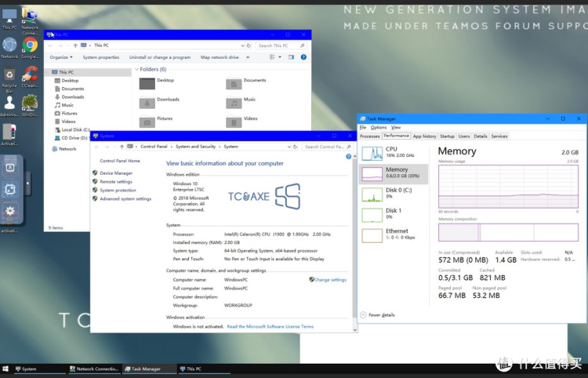Select Ethernet performance item
588x378 pixels.
393,235
